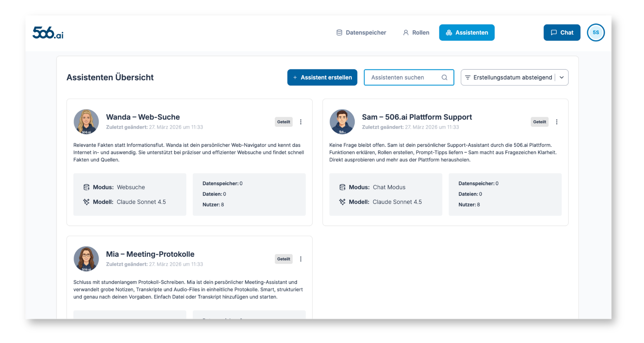Focus the Assistenten suchen search field
This screenshot has height=343, width=644.
(409, 78)
